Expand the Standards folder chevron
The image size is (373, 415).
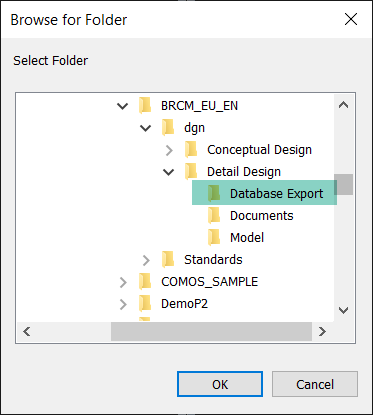coord(146,260)
